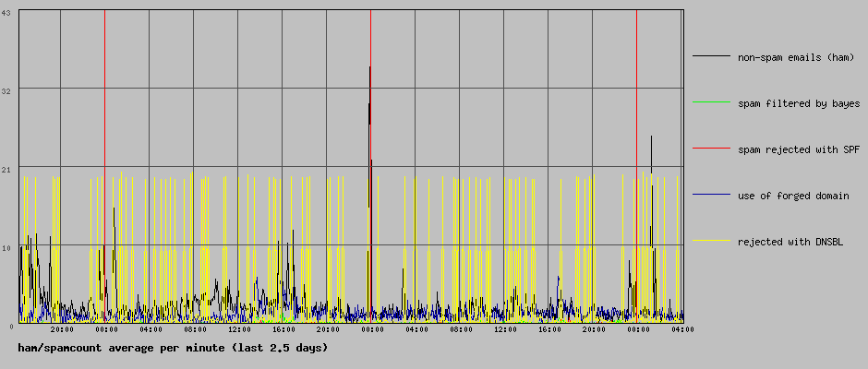This screenshot has width=868, height=369.
Task: Click the green legend line for bayes
Action: 711,101
